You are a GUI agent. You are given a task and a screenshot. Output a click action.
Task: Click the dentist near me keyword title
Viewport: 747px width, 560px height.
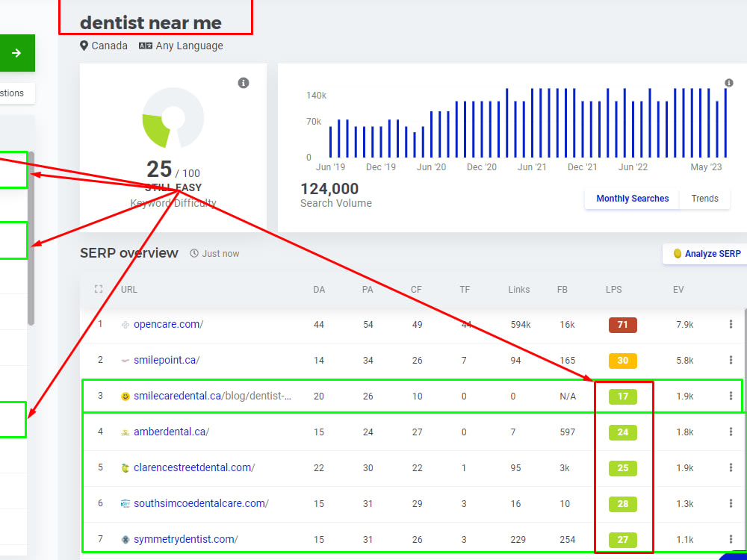pos(151,23)
